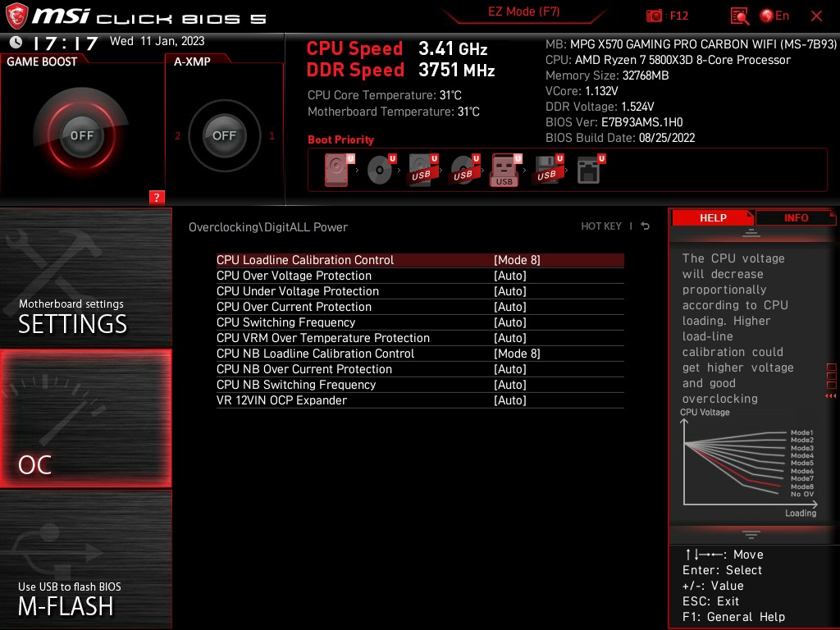Open the OC overclocking section

(x=85, y=418)
